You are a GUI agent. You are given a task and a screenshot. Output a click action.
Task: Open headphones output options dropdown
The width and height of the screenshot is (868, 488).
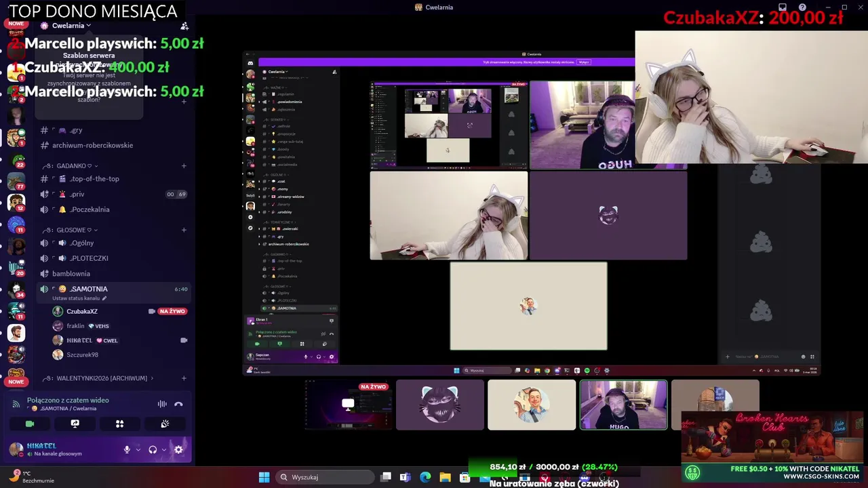pyautogui.click(x=163, y=449)
